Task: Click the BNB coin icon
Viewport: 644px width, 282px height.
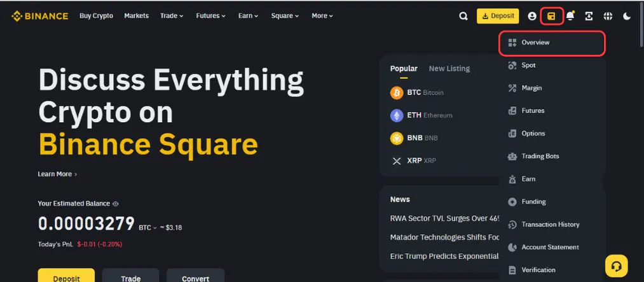Action: click(x=397, y=138)
